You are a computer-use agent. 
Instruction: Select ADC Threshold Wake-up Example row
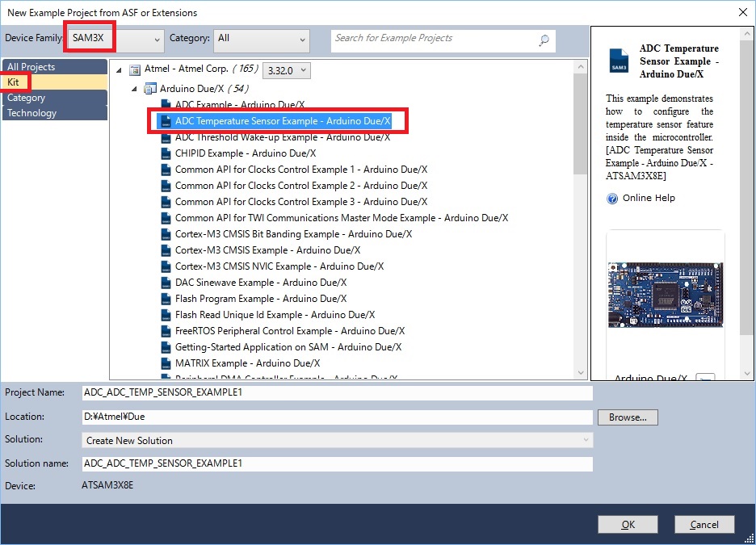[x=283, y=138]
